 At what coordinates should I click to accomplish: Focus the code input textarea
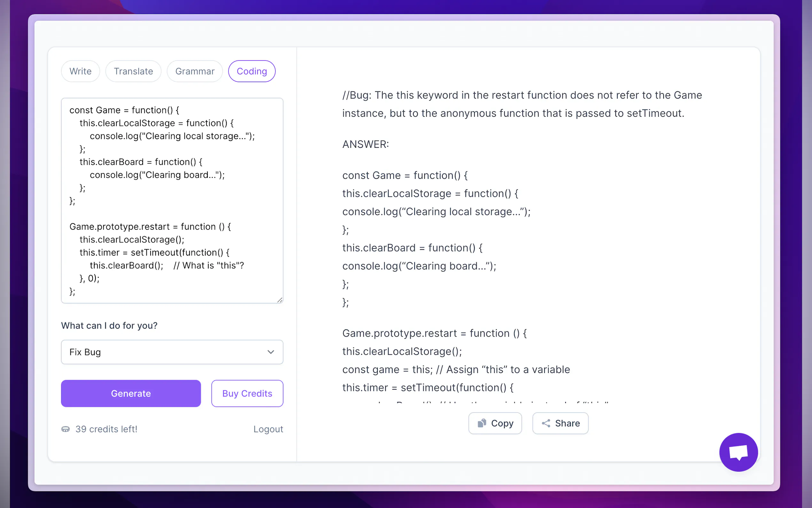172,201
